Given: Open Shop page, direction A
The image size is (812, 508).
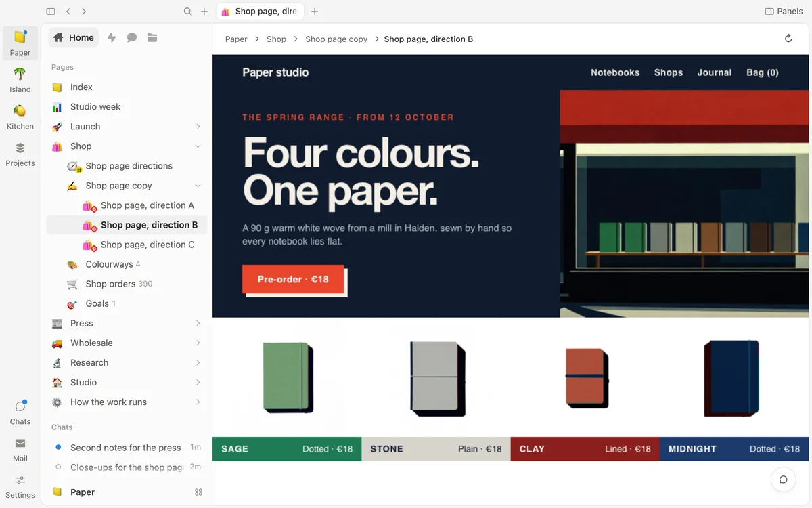Looking at the screenshot, I should coord(127,205).
